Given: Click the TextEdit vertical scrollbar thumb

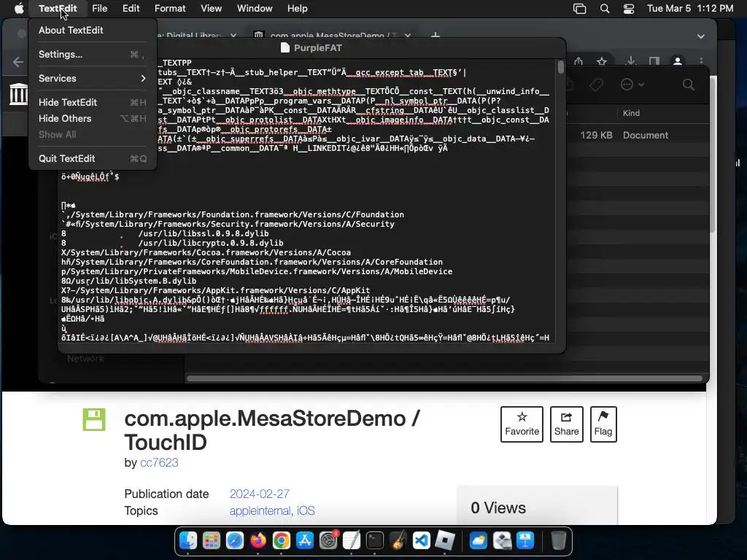Looking at the screenshot, I should (561, 67).
